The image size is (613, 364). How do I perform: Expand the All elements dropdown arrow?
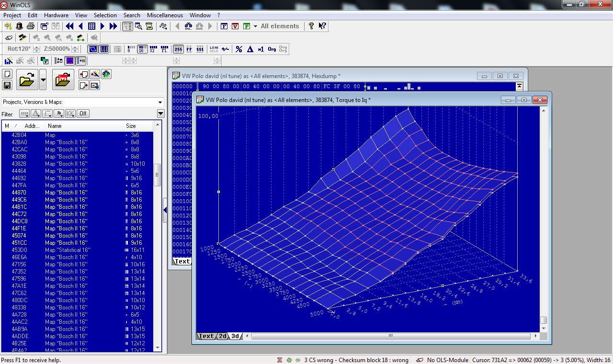[x=255, y=26]
